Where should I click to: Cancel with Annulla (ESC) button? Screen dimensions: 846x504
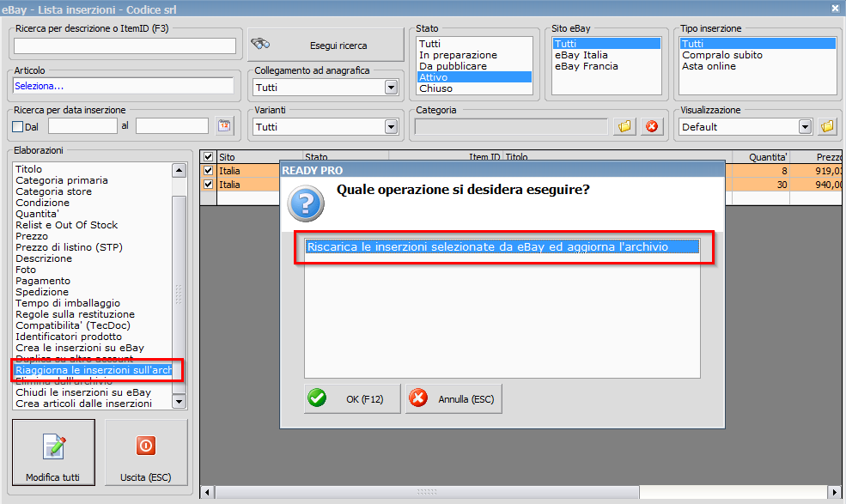tap(453, 398)
